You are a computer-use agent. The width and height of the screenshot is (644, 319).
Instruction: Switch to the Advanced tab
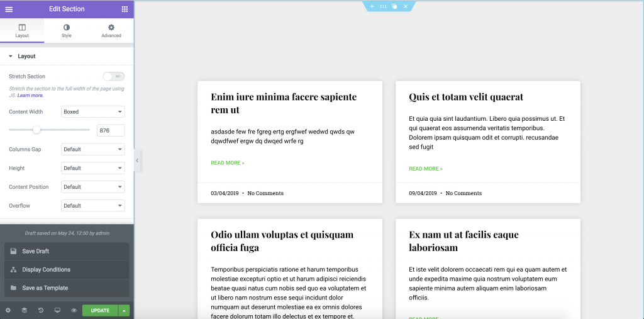111,30
